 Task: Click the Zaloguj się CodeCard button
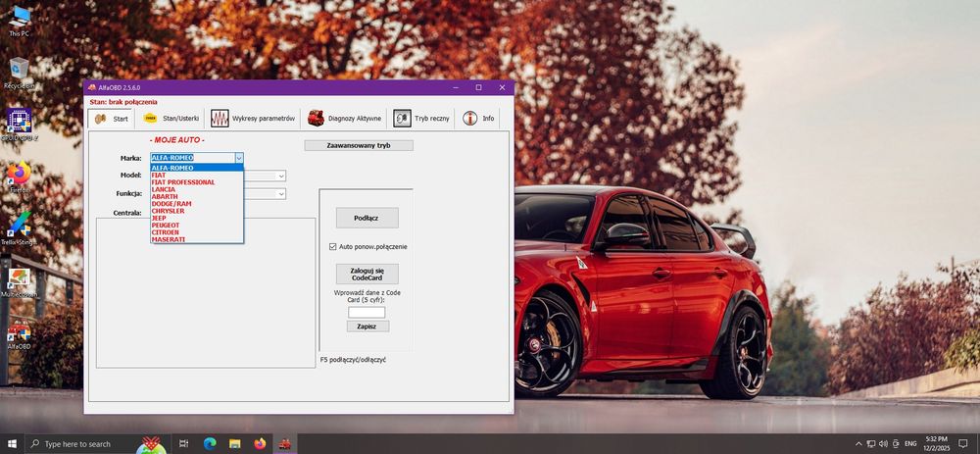(367, 274)
